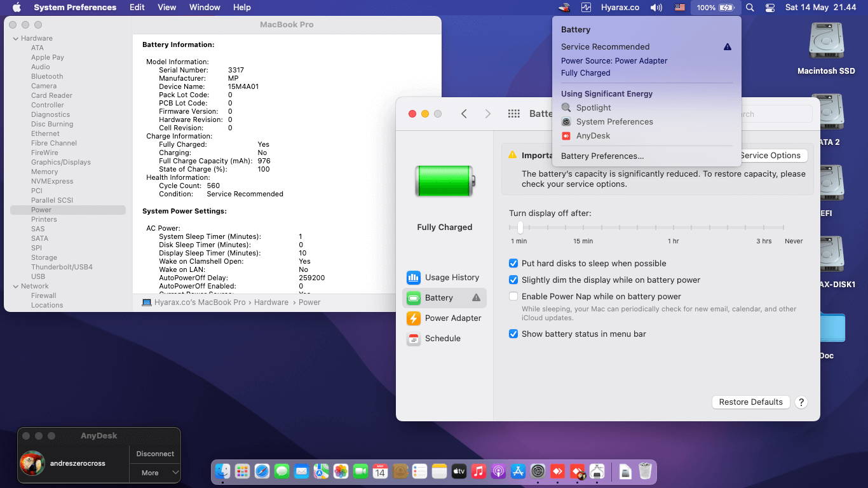Open Control Center icon in menu bar
The height and width of the screenshot is (488, 868).
pyautogui.click(x=770, y=8)
